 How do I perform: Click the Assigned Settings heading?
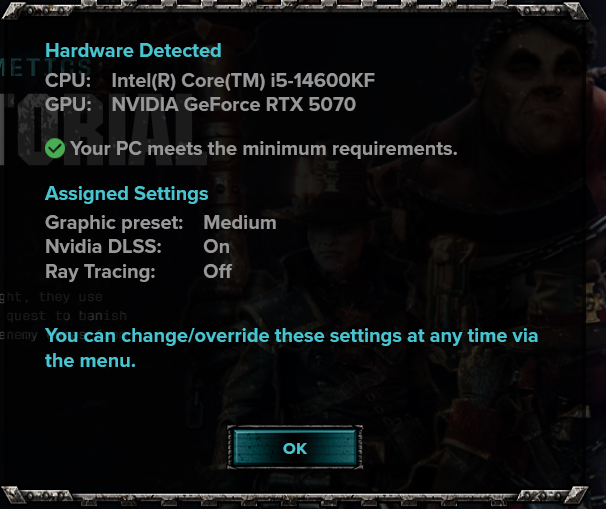pyautogui.click(x=127, y=194)
